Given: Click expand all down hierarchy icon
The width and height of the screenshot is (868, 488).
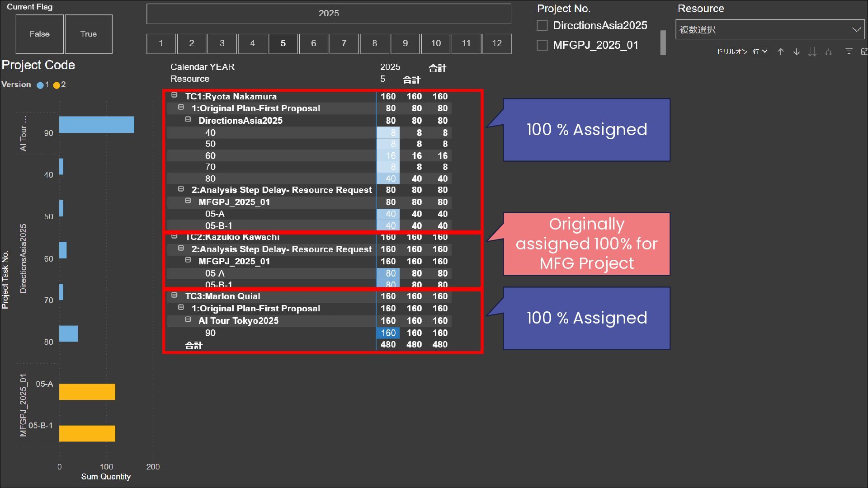Looking at the screenshot, I should click(x=828, y=52).
